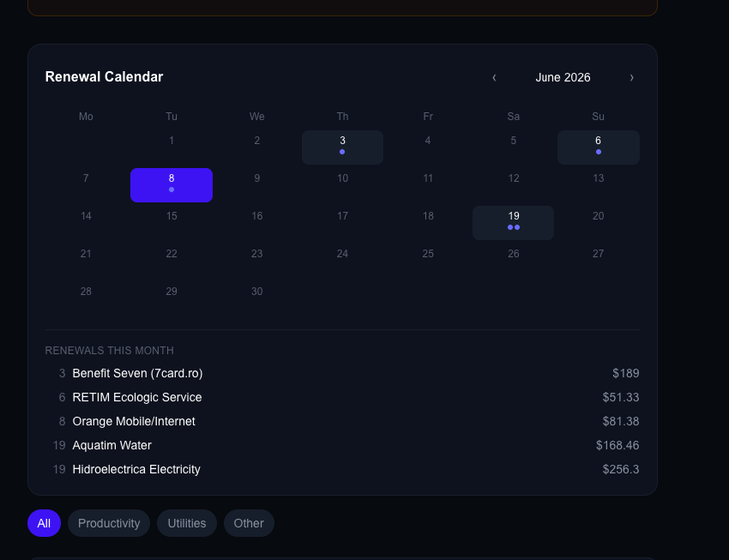Click day 16 on the calendar
Viewport: 729px width, 560px height.
click(257, 223)
